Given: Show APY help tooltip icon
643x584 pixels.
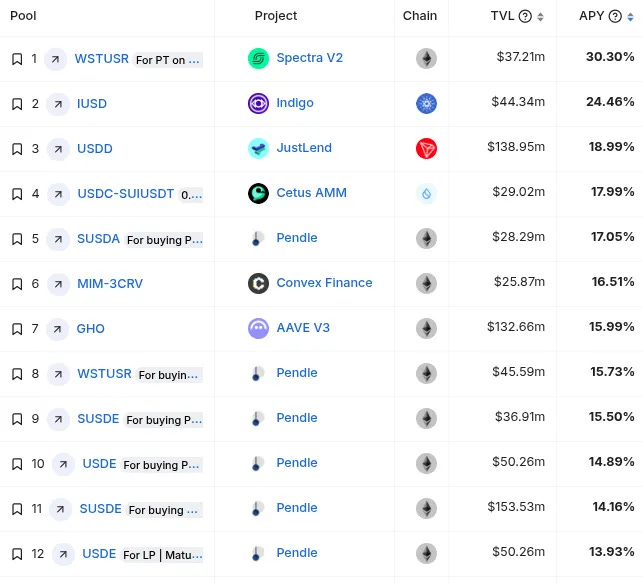Looking at the screenshot, I should pyautogui.click(x=615, y=16).
